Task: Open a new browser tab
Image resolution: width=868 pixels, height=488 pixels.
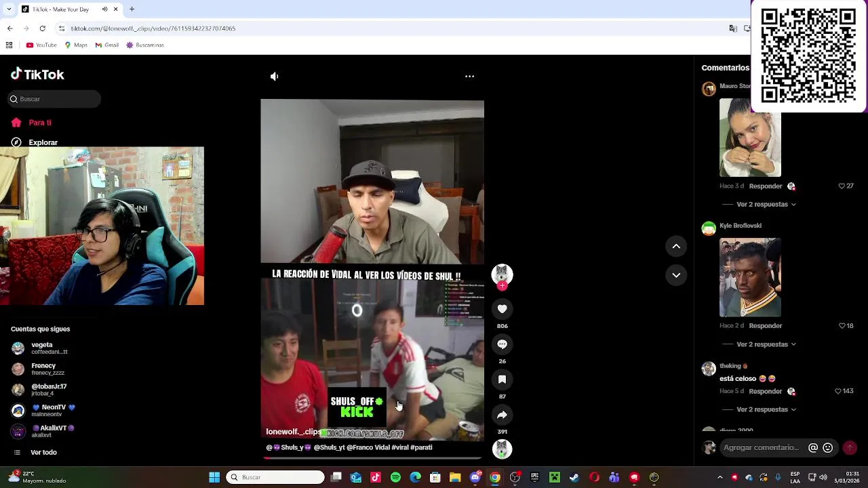Action: [132, 9]
